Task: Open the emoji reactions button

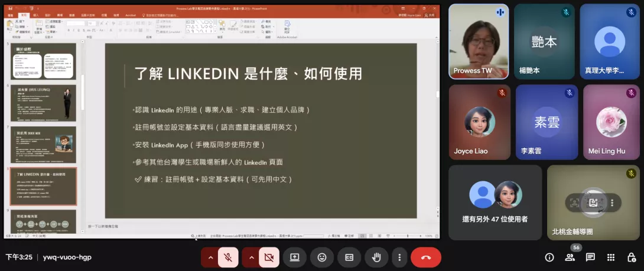Action: [x=322, y=257]
